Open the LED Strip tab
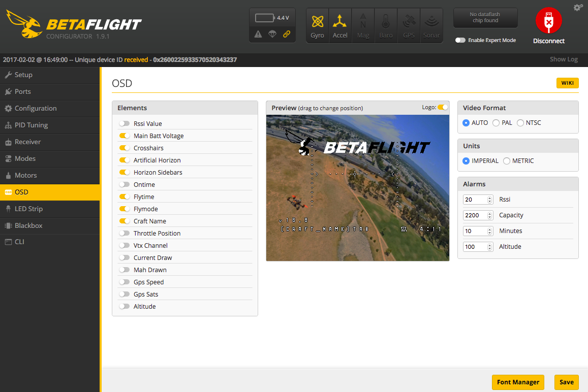This screenshot has height=392, width=588. click(x=50, y=209)
